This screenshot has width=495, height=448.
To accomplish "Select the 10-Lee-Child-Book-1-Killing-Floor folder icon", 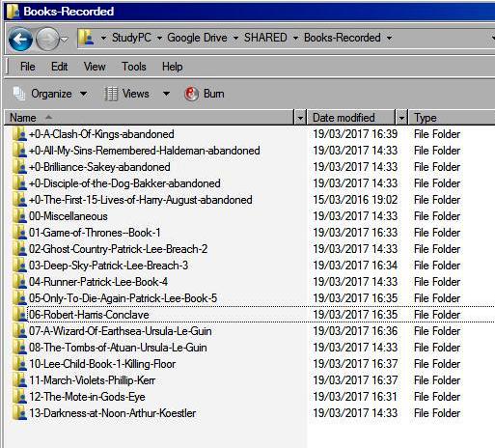I will [19, 364].
